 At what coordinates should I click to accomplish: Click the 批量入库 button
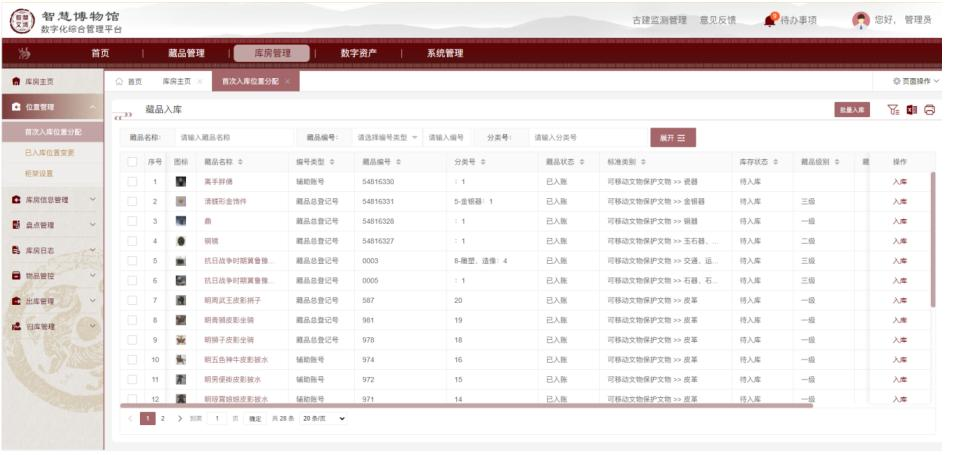(x=852, y=110)
